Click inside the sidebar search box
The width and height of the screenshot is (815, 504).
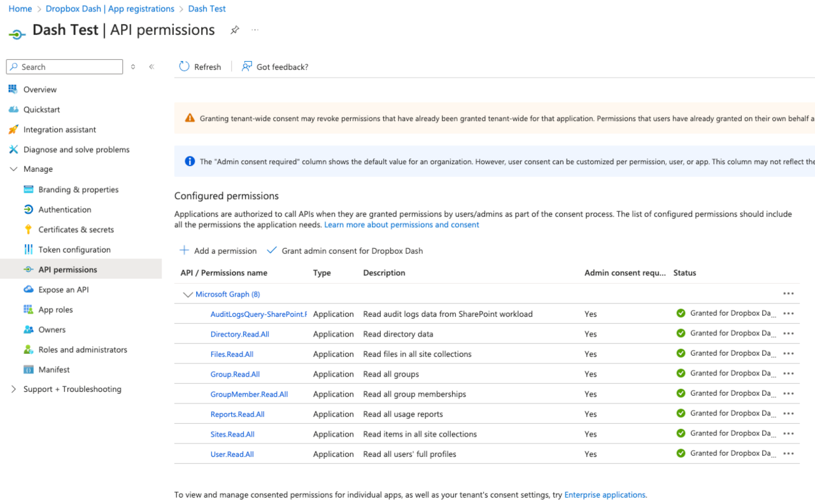pyautogui.click(x=64, y=66)
